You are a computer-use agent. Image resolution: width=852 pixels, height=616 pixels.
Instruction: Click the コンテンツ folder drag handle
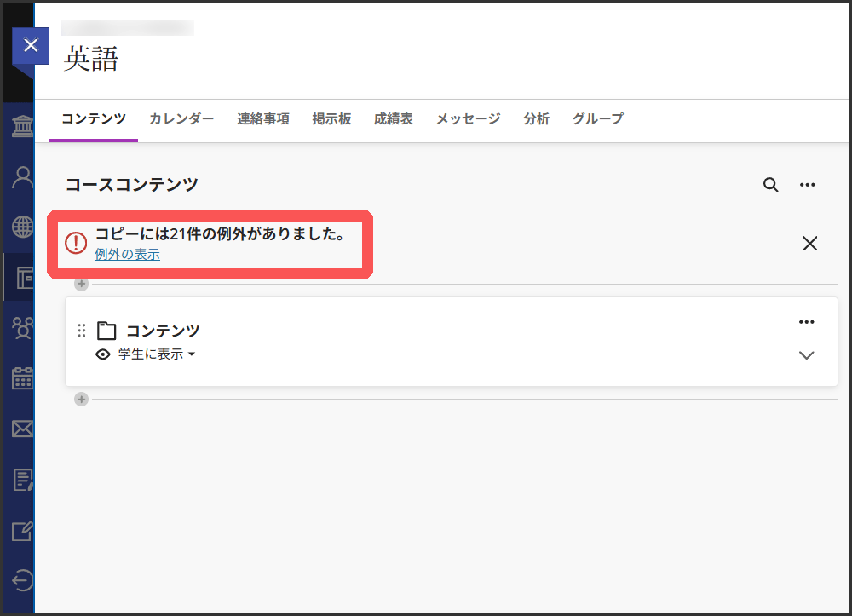(x=82, y=331)
